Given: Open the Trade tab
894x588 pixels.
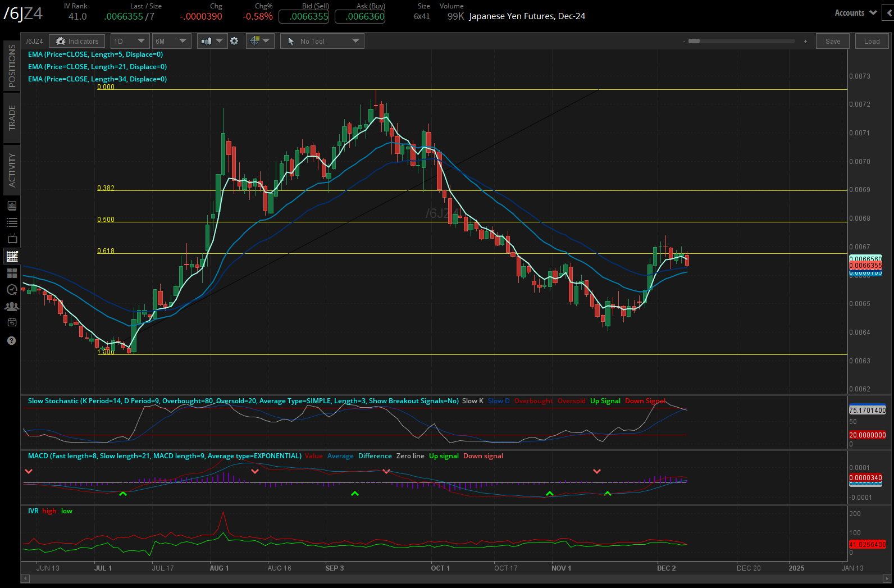Looking at the screenshot, I should [x=12, y=118].
